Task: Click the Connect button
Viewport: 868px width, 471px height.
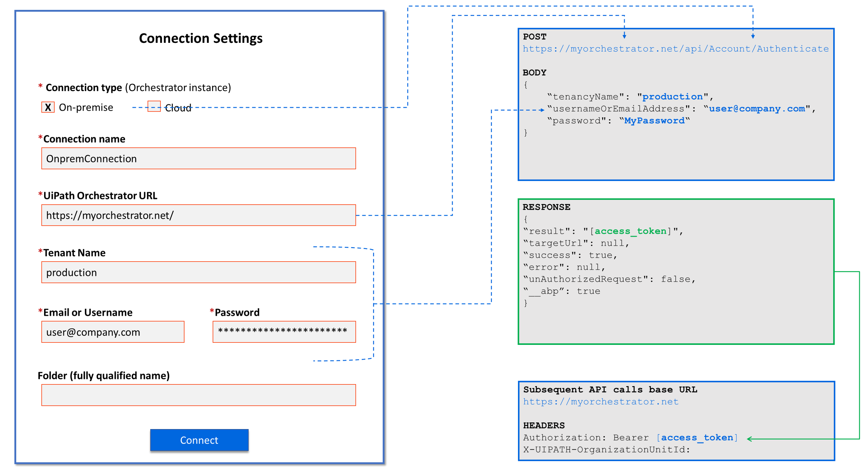Action: click(199, 440)
